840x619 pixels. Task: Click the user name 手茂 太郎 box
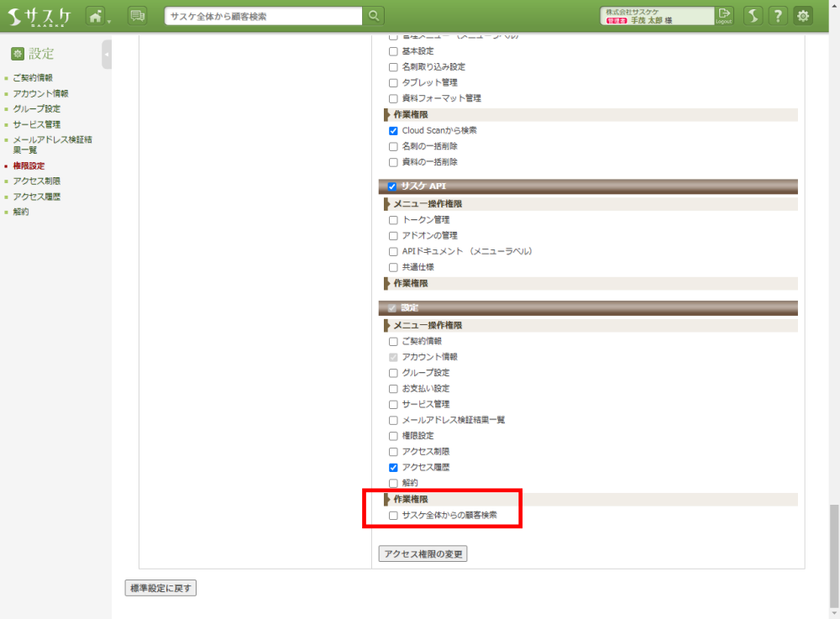pyautogui.click(x=658, y=16)
